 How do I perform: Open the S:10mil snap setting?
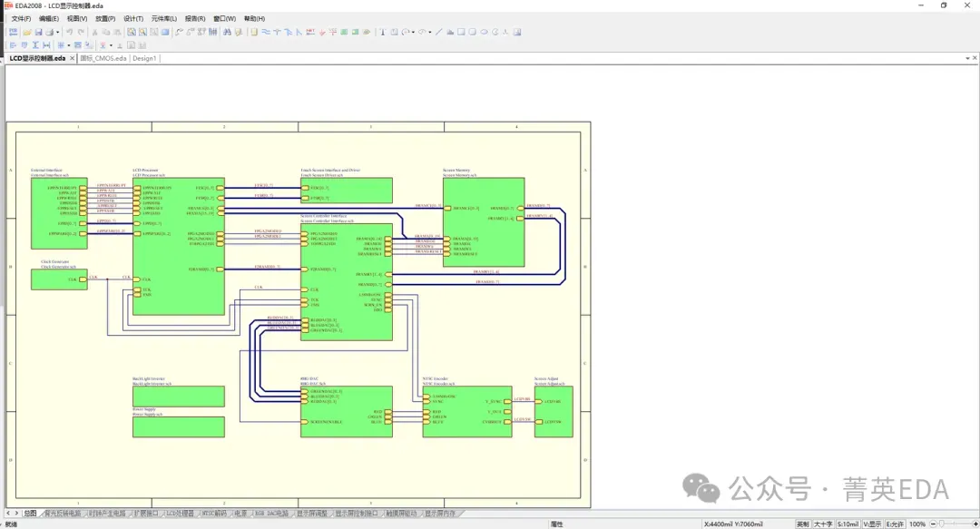pos(848,524)
